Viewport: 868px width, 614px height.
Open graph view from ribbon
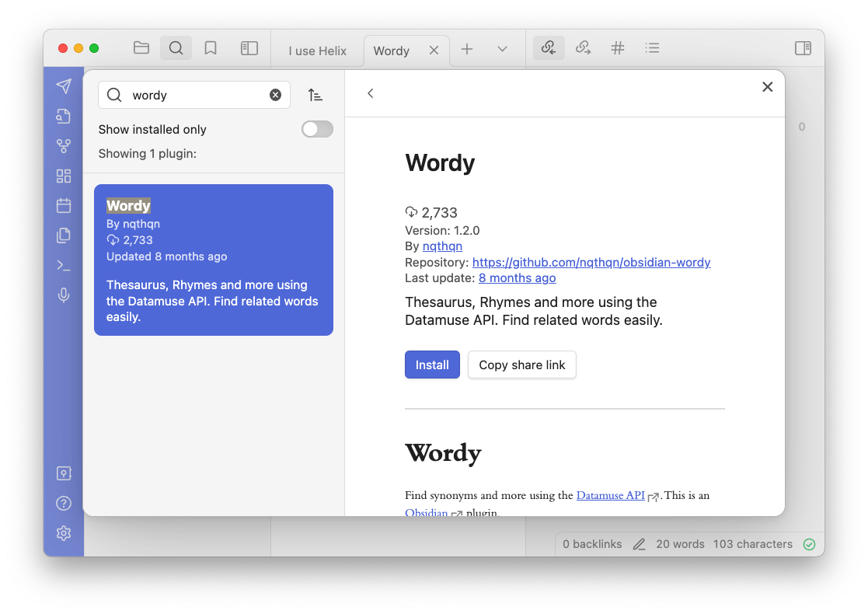(64, 146)
